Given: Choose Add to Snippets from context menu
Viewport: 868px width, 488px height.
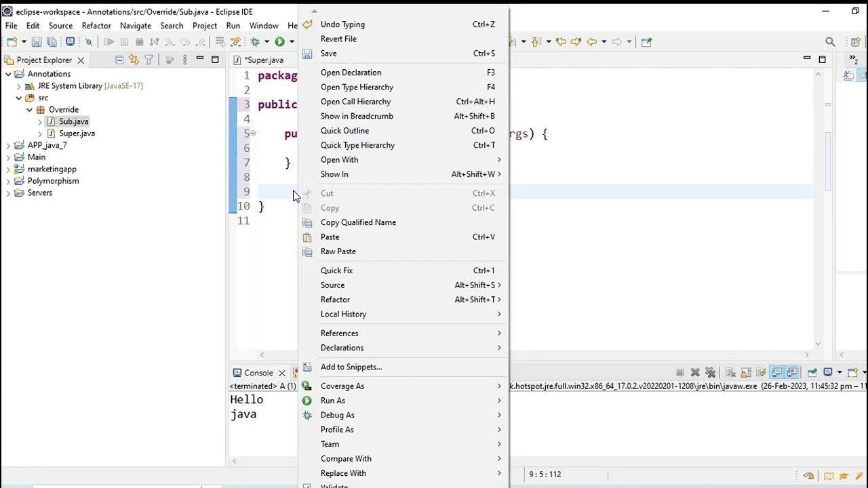Looking at the screenshot, I should [403, 367].
